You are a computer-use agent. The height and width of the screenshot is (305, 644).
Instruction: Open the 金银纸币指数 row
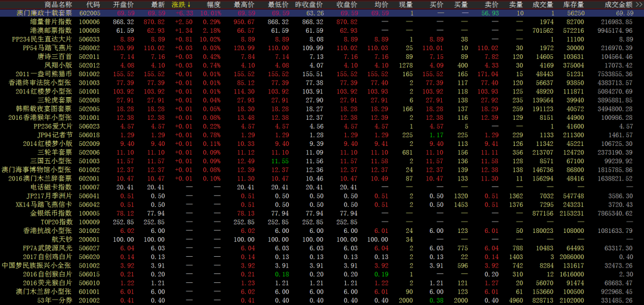322,213
